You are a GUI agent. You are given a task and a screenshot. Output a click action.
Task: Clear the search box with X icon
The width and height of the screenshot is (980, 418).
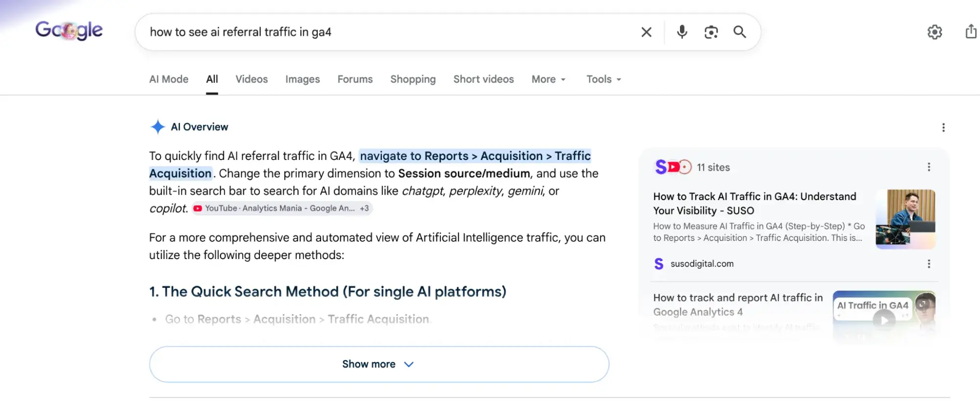click(x=647, y=32)
